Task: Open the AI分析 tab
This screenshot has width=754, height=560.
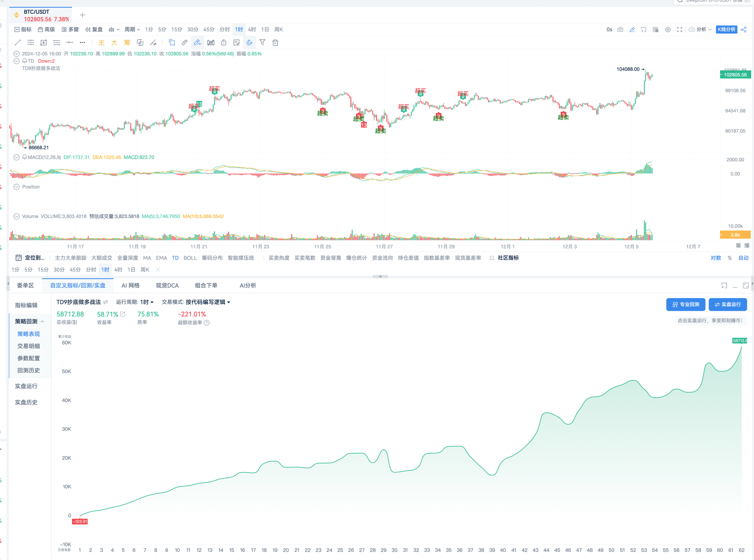Action: pyautogui.click(x=248, y=285)
